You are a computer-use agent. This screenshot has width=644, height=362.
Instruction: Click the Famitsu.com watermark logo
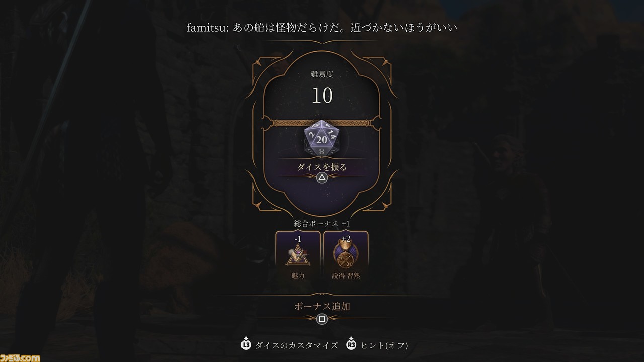point(20,357)
